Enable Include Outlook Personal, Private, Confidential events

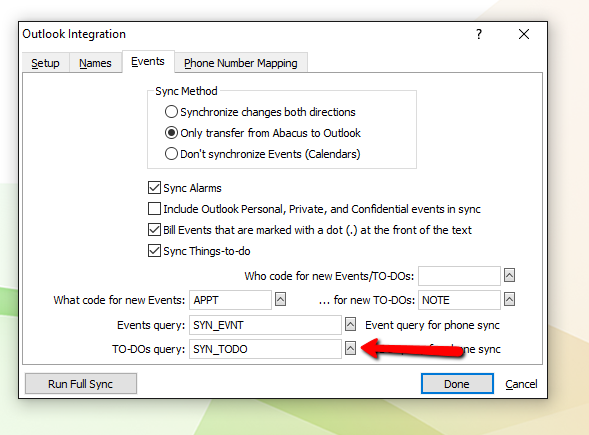(154, 209)
